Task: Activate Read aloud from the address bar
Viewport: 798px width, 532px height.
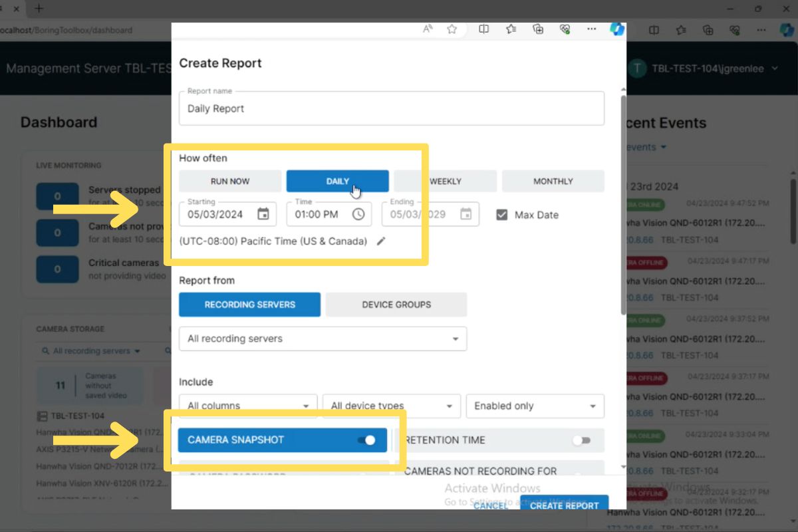Action: tap(426, 29)
